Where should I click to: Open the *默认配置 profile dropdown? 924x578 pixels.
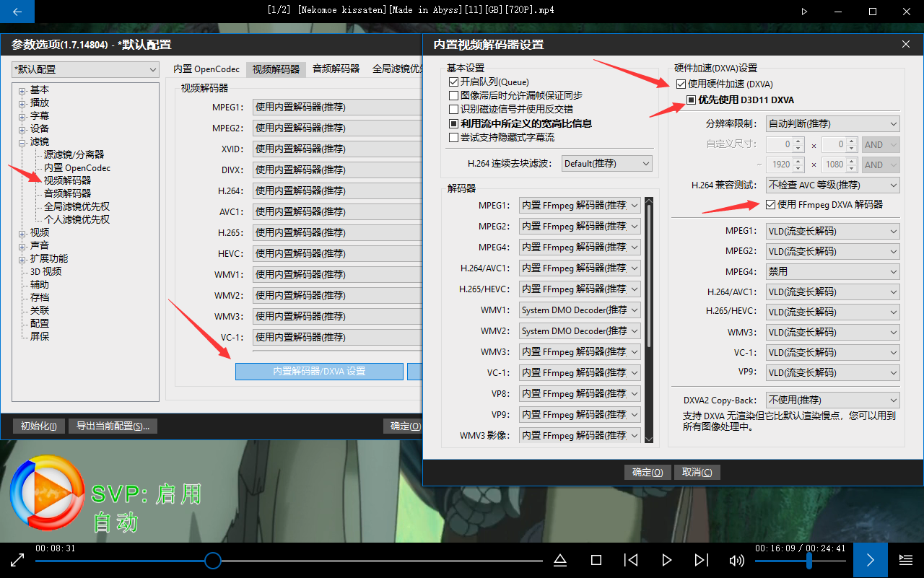pos(85,70)
